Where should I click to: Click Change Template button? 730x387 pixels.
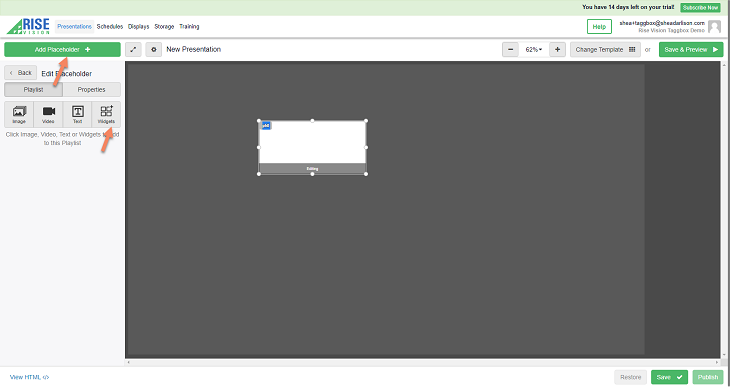605,49
